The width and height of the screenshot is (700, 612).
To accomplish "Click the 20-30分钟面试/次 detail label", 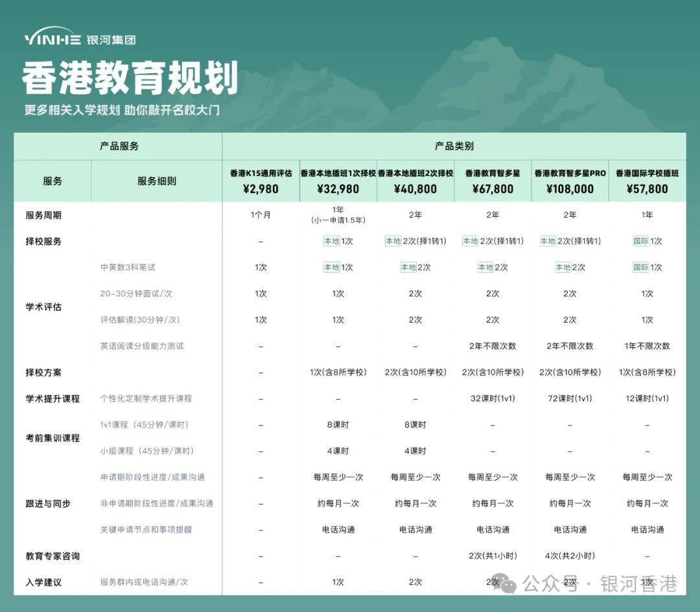I will tap(136, 293).
